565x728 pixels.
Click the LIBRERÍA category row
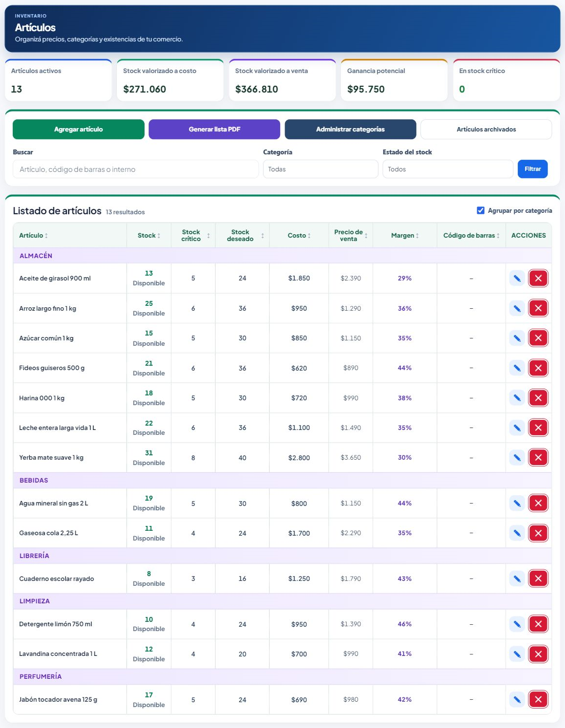282,556
